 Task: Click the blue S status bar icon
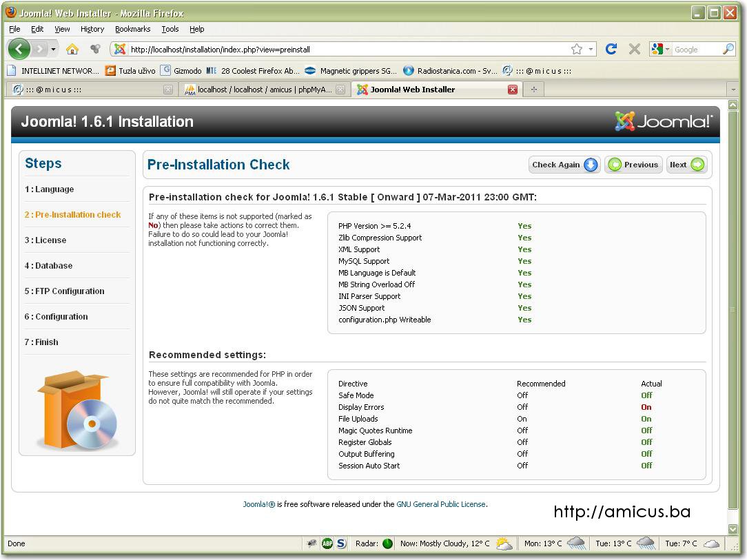click(342, 543)
